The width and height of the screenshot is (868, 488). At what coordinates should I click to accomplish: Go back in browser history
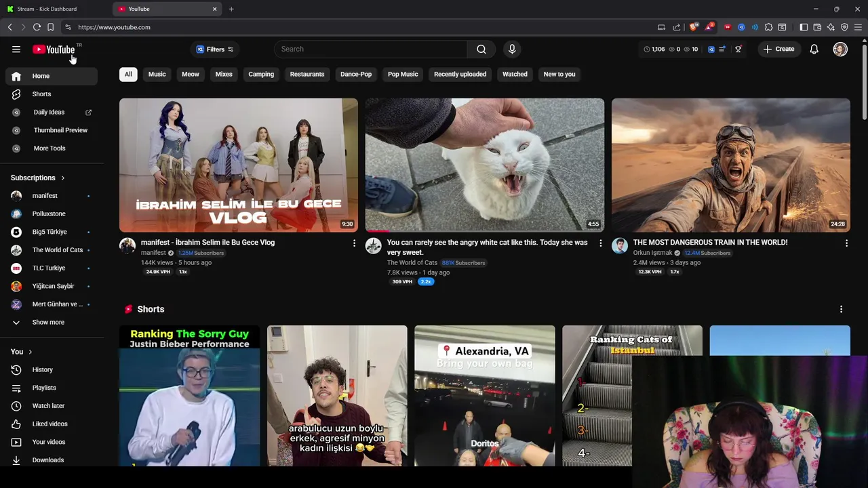(9, 27)
